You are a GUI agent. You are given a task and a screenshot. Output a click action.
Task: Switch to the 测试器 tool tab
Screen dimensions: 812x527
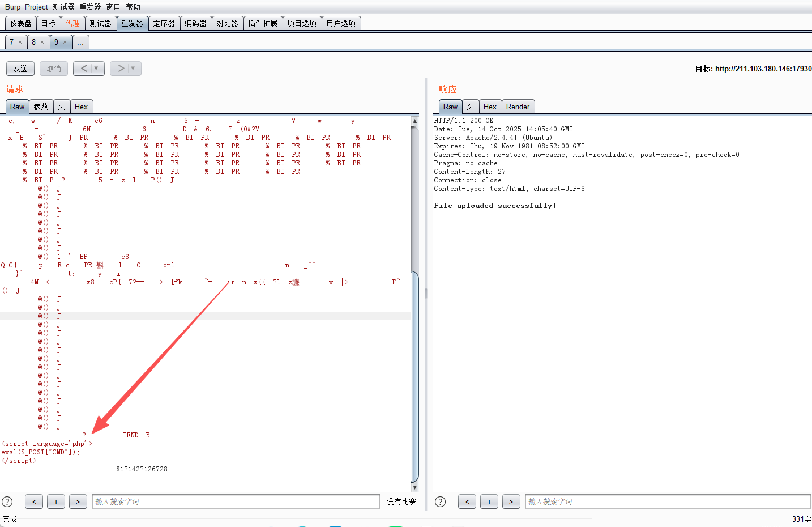click(x=100, y=23)
